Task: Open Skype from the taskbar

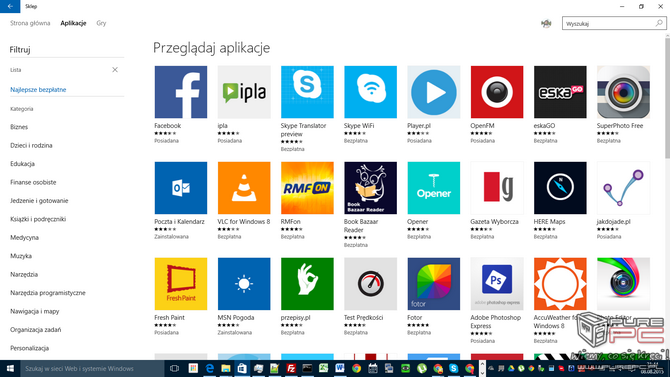Action: click(453, 368)
